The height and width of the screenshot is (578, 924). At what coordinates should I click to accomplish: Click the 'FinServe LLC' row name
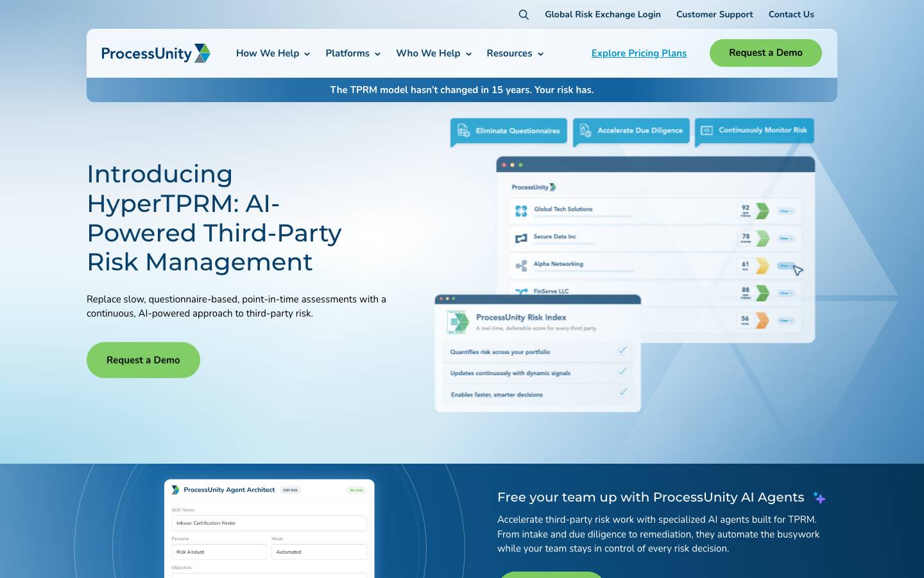point(551,292)
